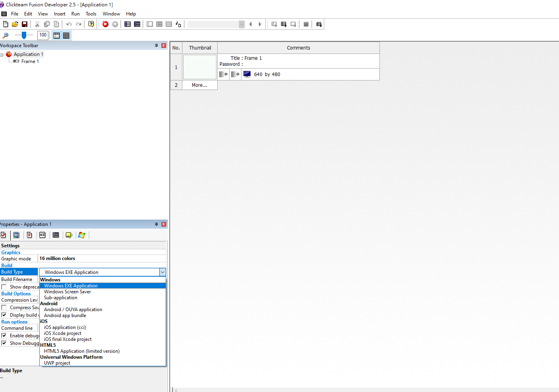Select Windows Screen Saver build type

[x=67, y=292]
